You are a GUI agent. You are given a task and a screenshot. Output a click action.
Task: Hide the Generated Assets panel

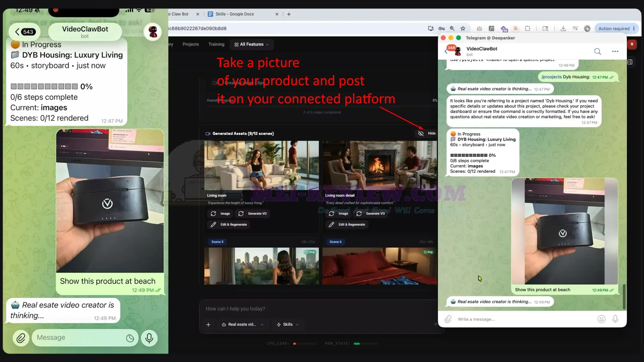(427, 134)
